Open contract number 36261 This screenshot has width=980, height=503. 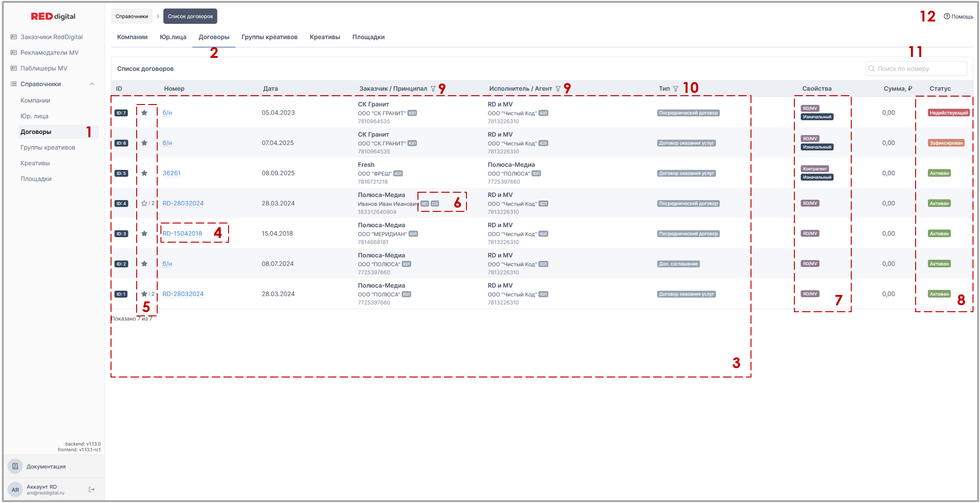[172, 173]
